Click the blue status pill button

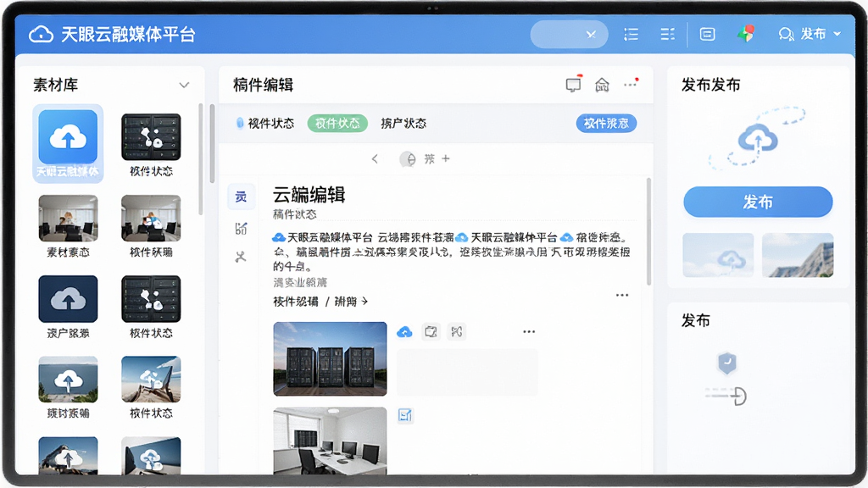pos(606,124)
